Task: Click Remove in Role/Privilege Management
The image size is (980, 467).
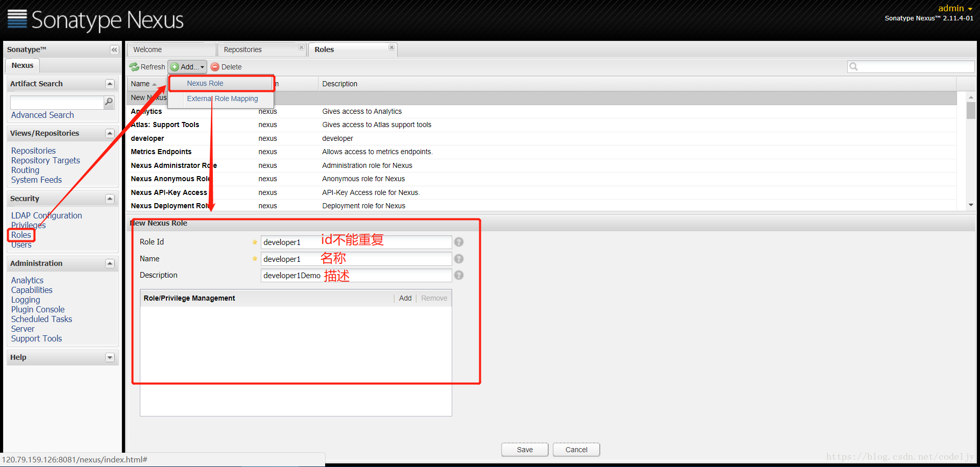Action: pos(434,298)
